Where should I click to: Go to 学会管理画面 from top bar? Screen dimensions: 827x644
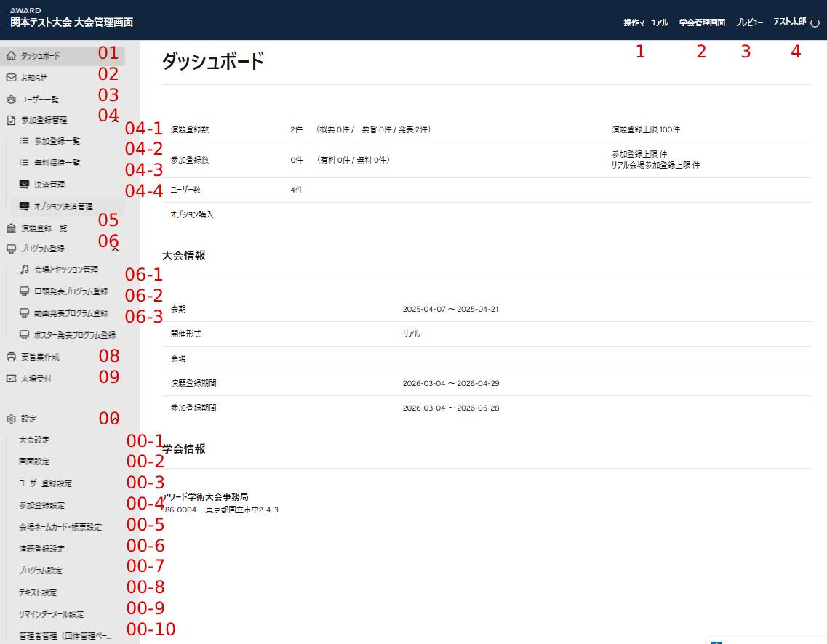click(702, 23)
